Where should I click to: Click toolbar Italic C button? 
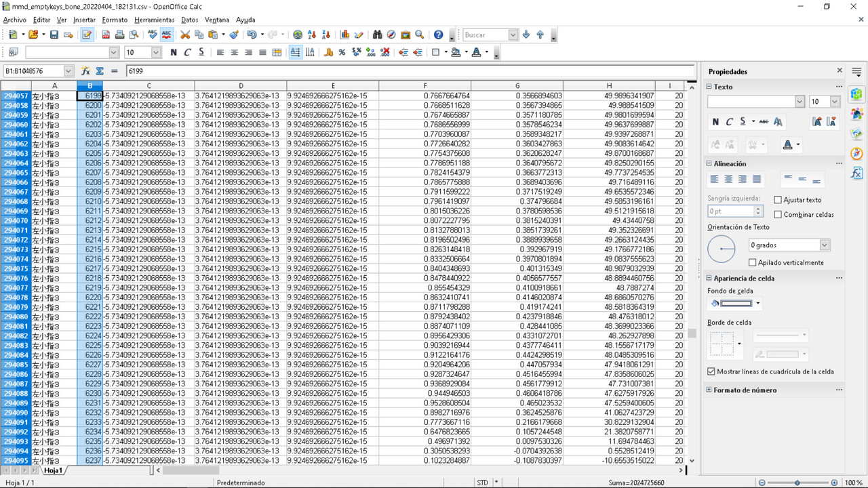click(x=187, y=52)
